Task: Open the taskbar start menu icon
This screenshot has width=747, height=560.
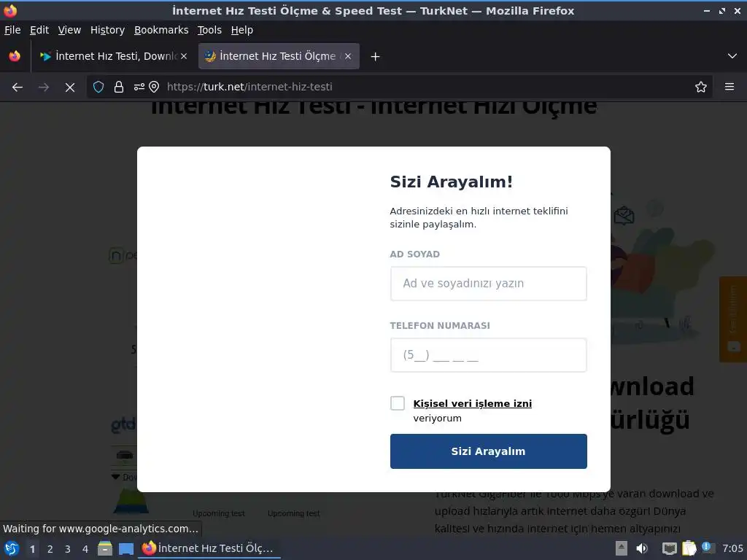Action: 12,548
